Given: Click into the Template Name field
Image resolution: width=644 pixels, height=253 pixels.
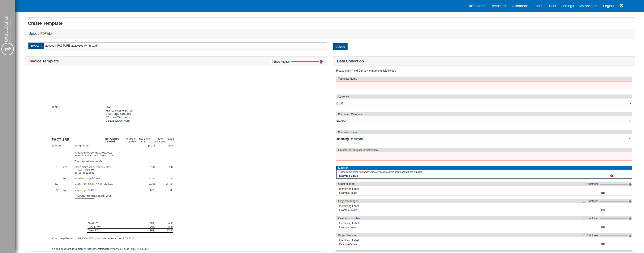Looking at the screenshot, I should 484,85.
